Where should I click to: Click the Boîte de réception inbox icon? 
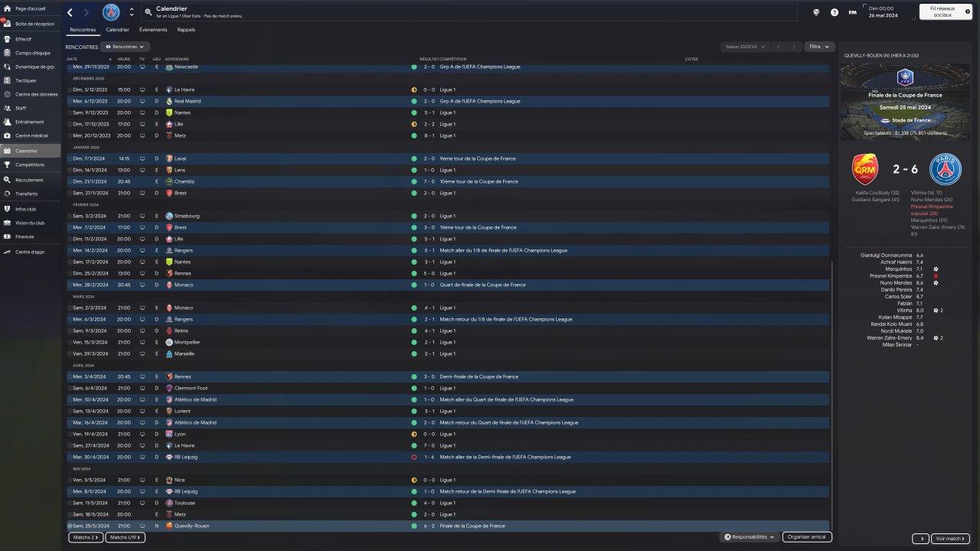[8, 24]
